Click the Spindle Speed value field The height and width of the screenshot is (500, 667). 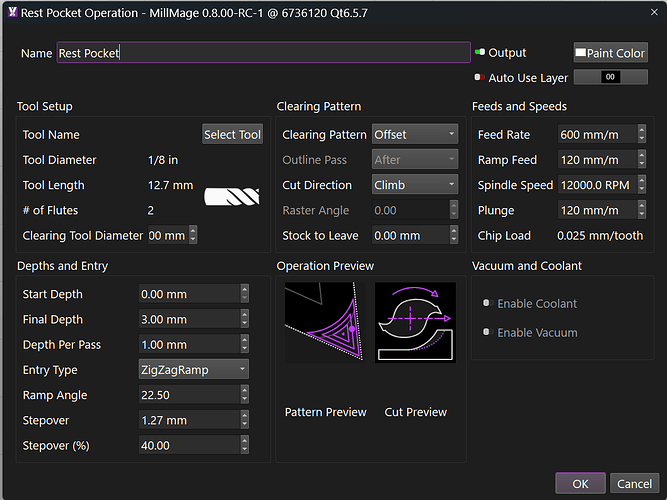[597, 185]
